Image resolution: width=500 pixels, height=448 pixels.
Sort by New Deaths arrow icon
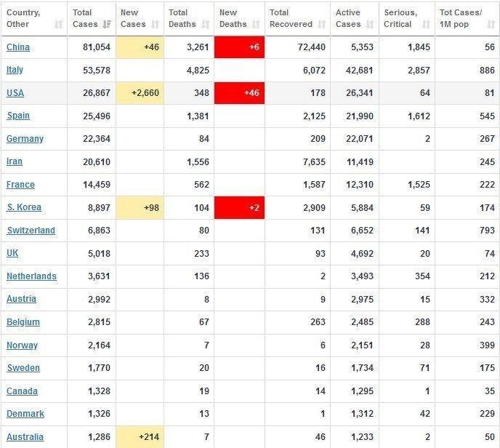coord(256,24)
